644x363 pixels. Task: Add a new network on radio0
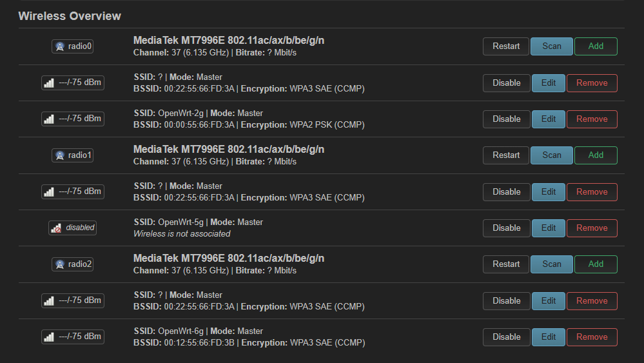596,46
